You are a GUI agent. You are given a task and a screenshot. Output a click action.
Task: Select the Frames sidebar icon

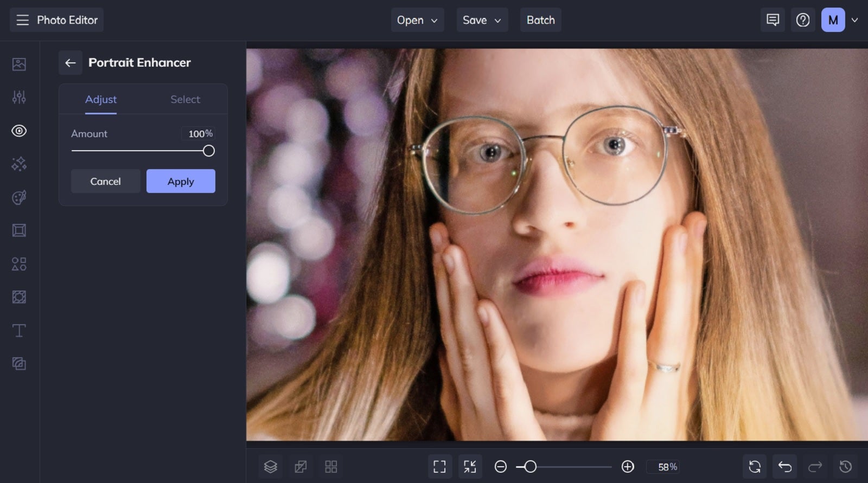tap(19, 230)
